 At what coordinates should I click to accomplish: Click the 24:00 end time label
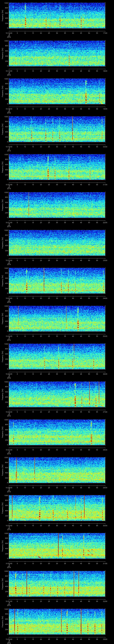(105, 298)
